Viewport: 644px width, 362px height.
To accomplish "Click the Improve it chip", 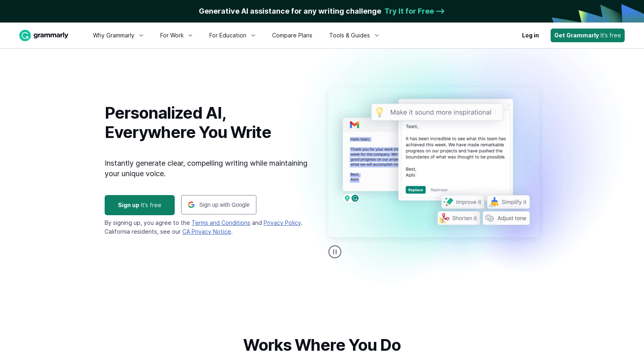I will click(463, 202).
